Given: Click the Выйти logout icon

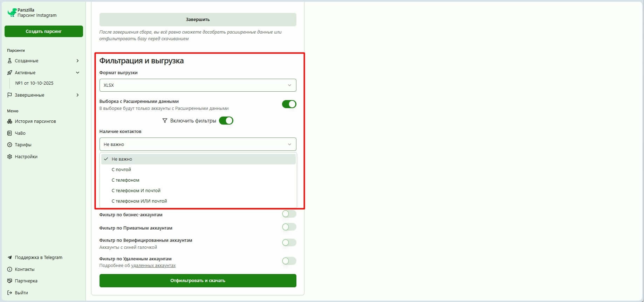Looking at the screenshot, I should 9,293.
